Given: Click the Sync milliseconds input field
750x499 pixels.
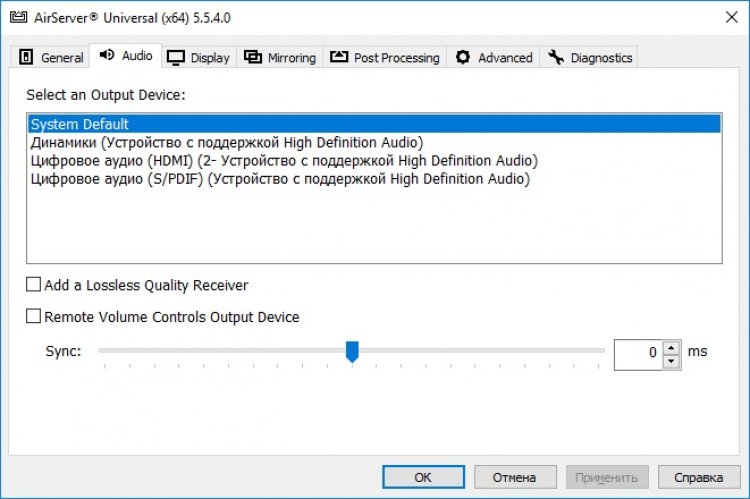Looking at the screenshot, I should (x=637, y=352).
